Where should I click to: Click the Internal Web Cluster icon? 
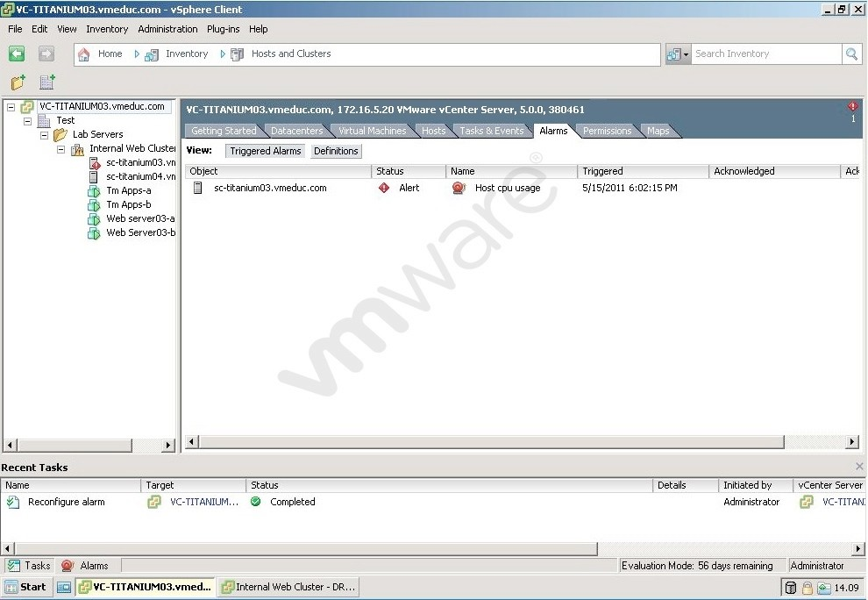point(77,149)
